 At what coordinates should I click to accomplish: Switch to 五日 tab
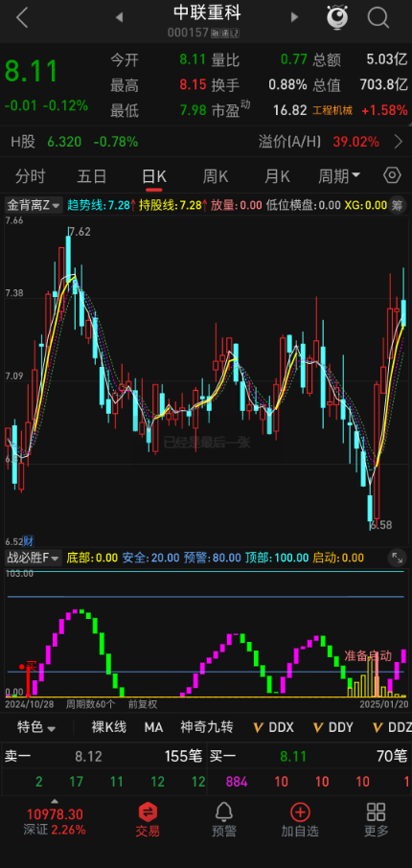point(91,176)
